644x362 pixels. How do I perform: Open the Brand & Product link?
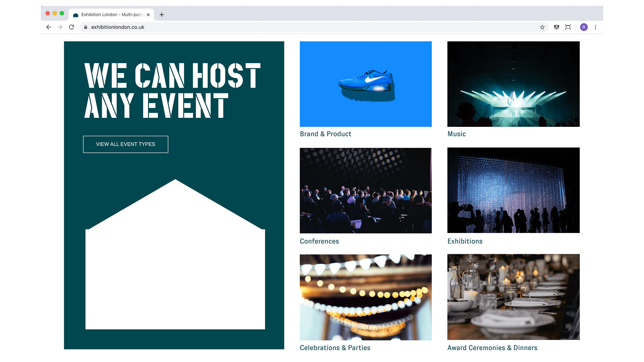(x=326, y=134)
